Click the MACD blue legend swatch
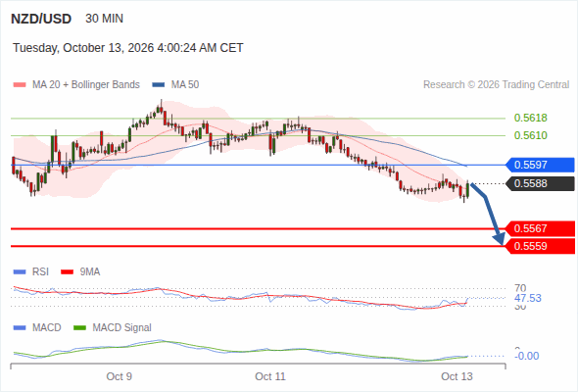Image resolution: width=578 pixels, height=392 pixels. (20, 328)
